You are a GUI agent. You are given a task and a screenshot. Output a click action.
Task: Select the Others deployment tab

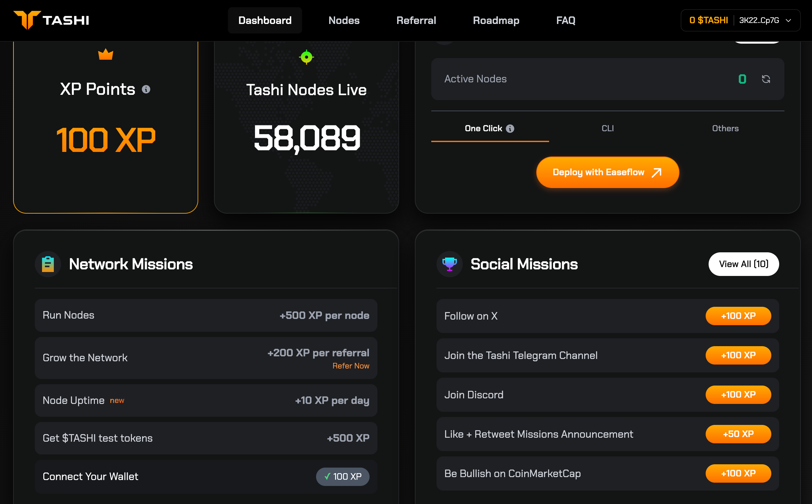click(x=725, y=129)
